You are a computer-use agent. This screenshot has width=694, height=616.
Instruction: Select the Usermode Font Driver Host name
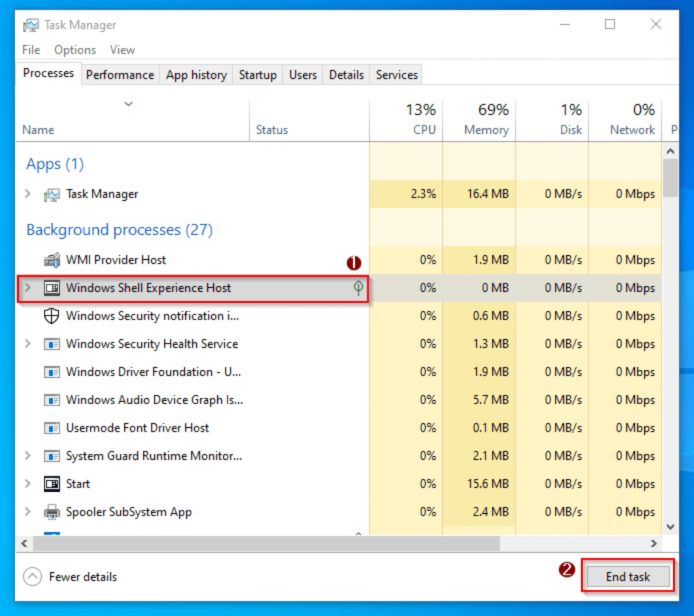tap(137, 428)
